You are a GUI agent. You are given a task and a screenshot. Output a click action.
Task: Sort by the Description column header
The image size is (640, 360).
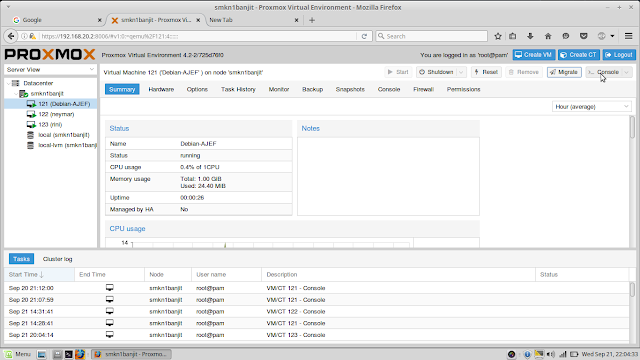tap(398, 275)
